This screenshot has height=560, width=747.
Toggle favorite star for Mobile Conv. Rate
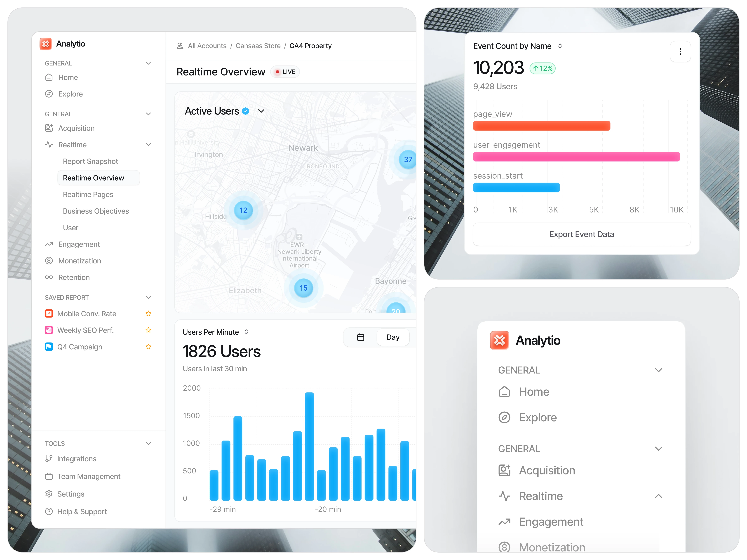coord(148,314)
